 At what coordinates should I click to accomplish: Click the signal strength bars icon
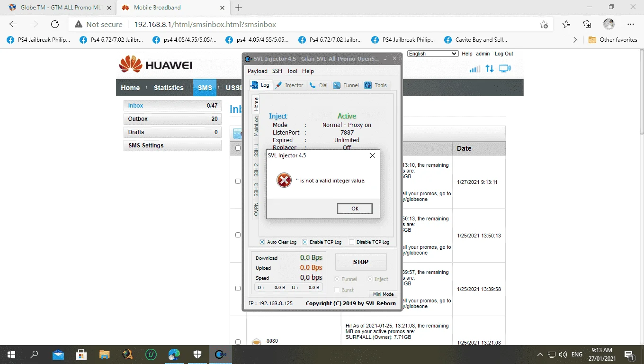click(474, 69)
